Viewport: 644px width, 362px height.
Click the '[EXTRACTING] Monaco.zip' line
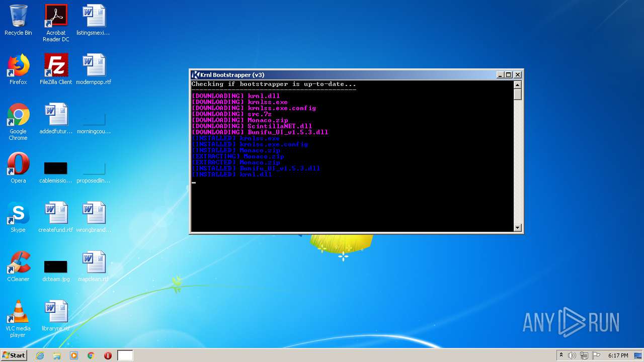click(x=237, y=156)
